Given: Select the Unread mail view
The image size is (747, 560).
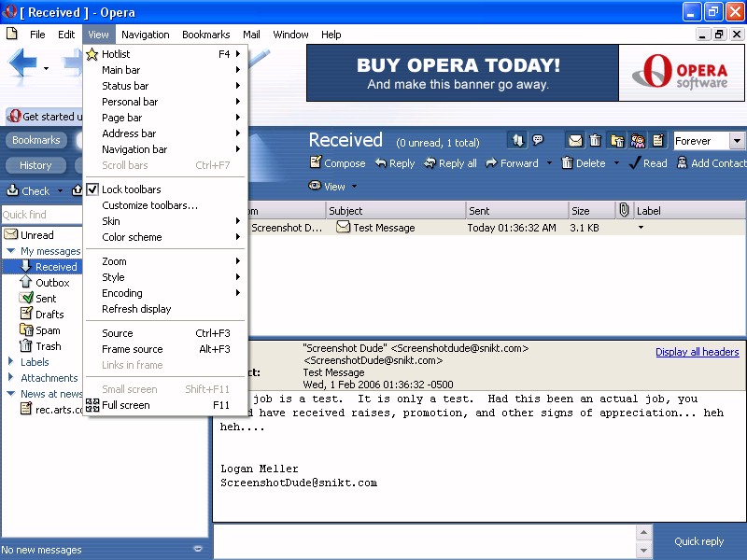Looking at the screenshot, I should click(36, 235).
